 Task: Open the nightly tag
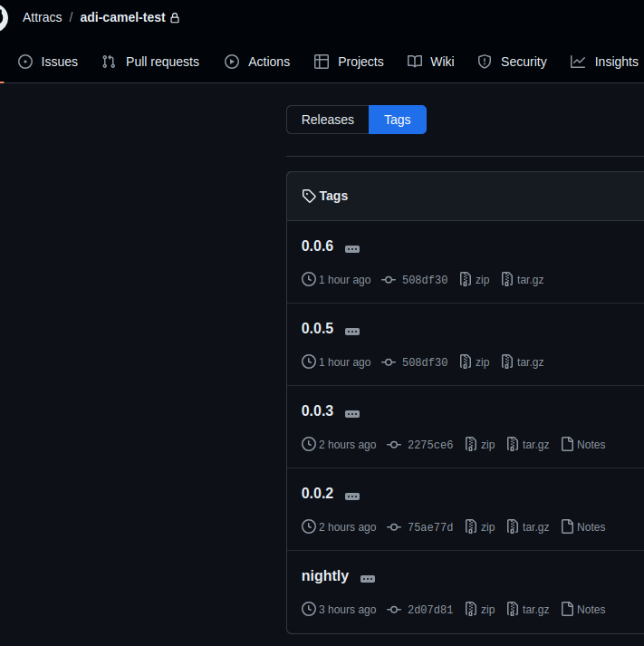click(x=325, y=575)
